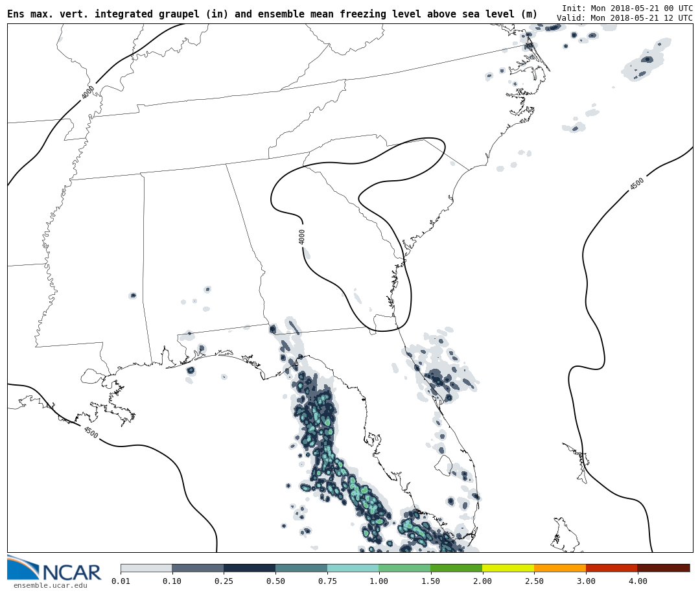
Task: Pick the orange 2.50–3.00 colorbar swatch
Action: [x=559, y=568]
